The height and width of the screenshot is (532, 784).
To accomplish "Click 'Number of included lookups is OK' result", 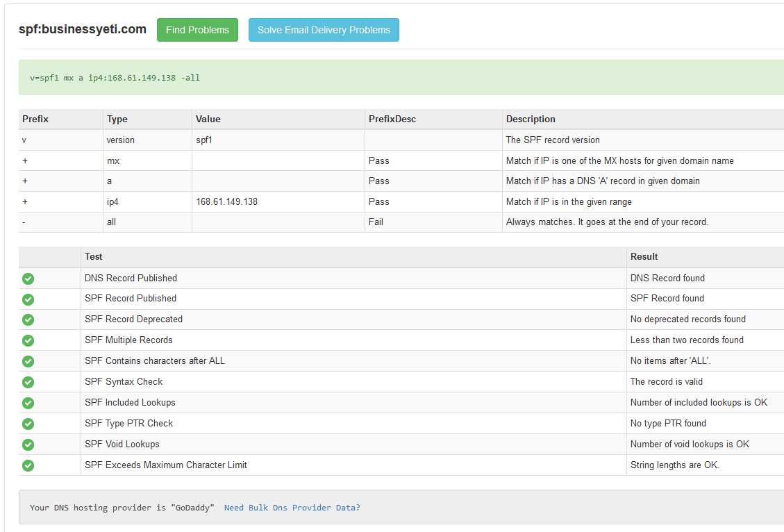I will (699, 403).
